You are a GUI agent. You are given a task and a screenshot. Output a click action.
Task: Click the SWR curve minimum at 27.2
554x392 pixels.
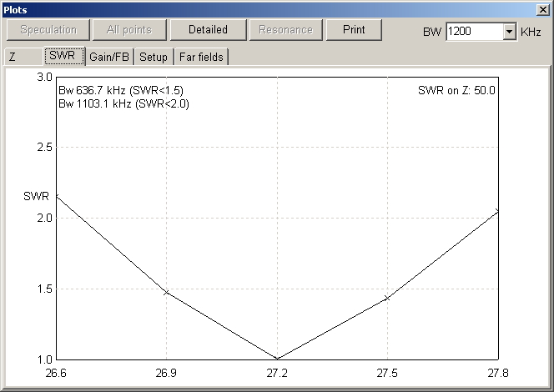click(277, 359)
